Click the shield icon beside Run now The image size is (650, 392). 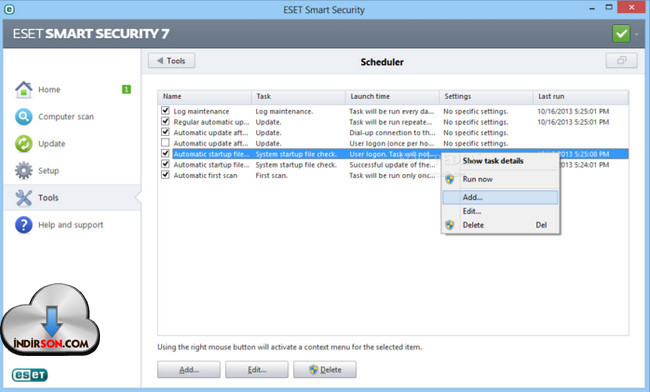point(450,179)
